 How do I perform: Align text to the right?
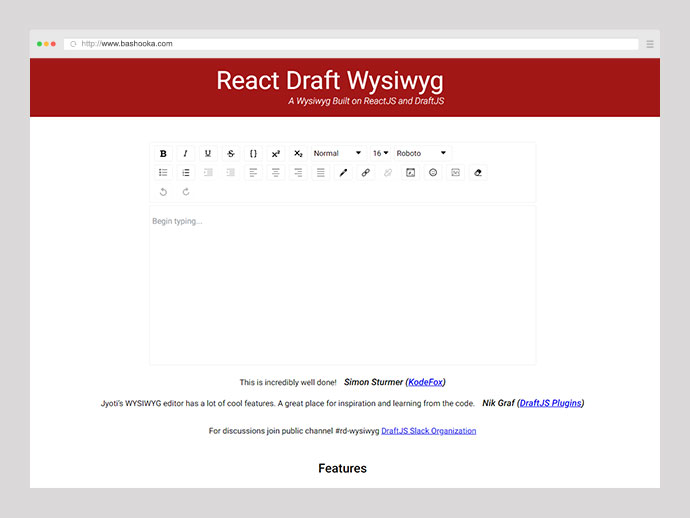point(298,173)
